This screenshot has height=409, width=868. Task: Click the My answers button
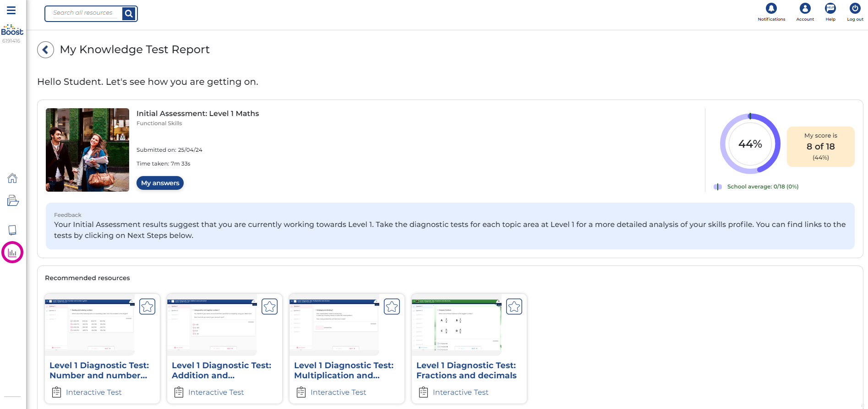pyautogui.click(x=160, y=183)
